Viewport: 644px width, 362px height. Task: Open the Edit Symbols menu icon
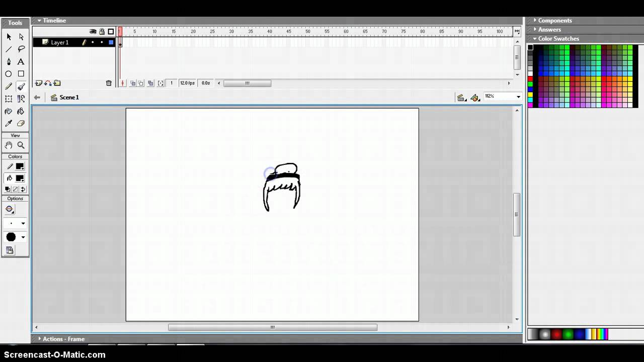(475, 98)
